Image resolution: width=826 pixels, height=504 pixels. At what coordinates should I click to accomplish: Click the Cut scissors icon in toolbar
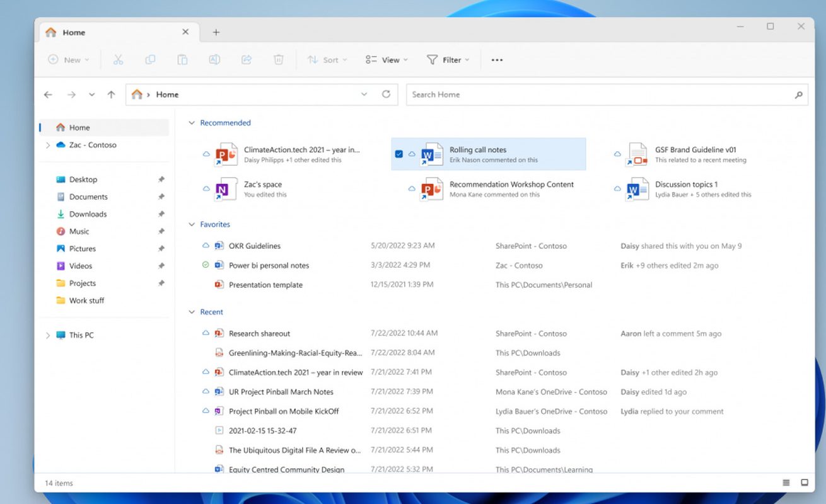(x=118, y=60)
